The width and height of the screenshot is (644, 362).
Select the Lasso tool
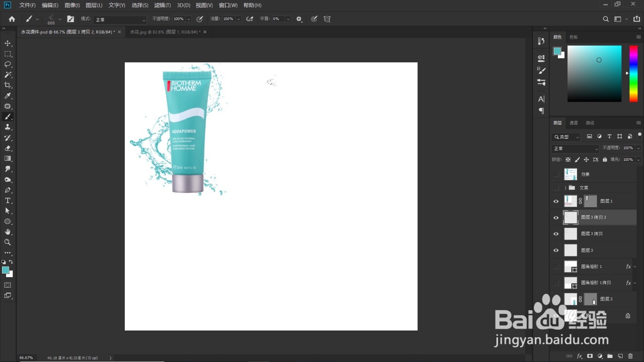8,64
